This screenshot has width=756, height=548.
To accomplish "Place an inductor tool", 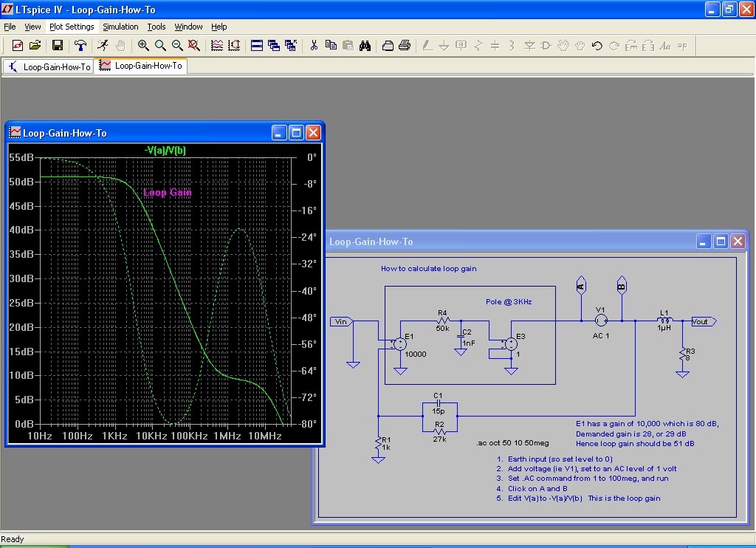I will pos(512,45).
